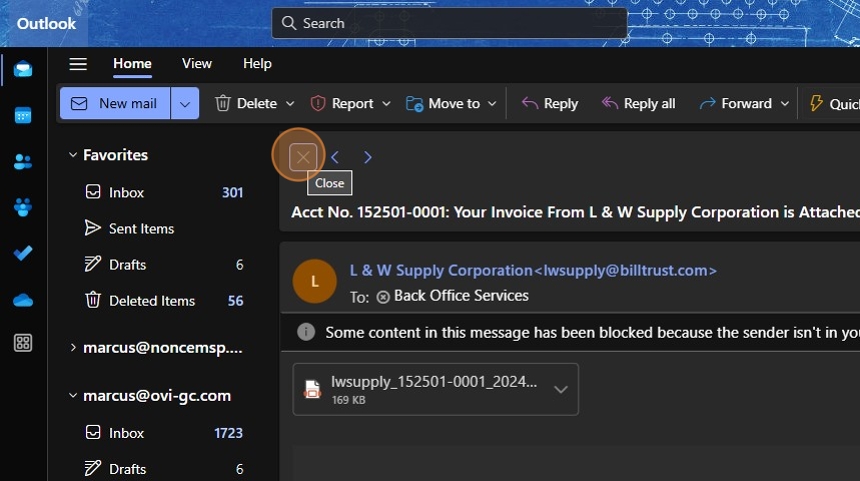Open the Mail app in the sidebar

tap(23, 69)
